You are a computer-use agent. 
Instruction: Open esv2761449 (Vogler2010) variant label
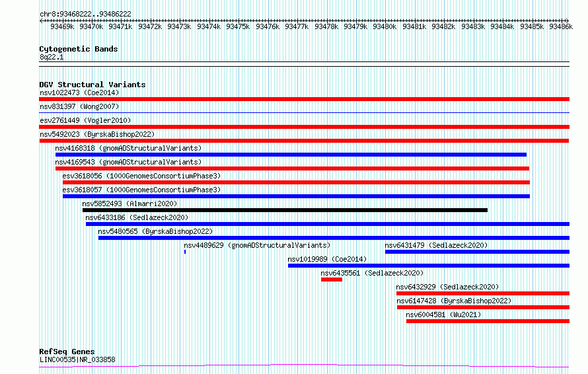tap(85, 120)
